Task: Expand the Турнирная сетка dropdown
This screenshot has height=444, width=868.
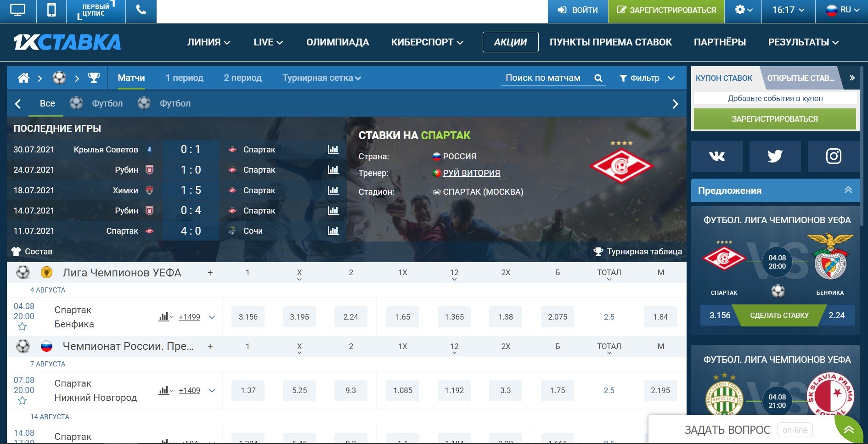Action: 321,78
